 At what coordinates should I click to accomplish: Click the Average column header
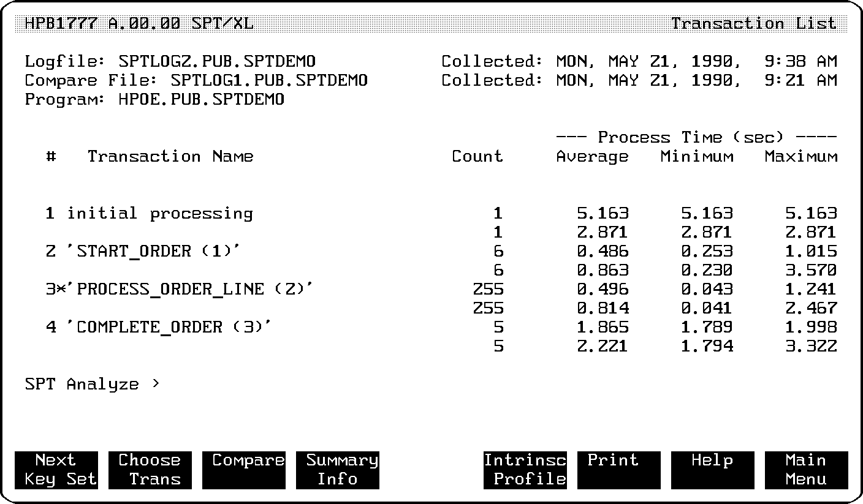592,157
